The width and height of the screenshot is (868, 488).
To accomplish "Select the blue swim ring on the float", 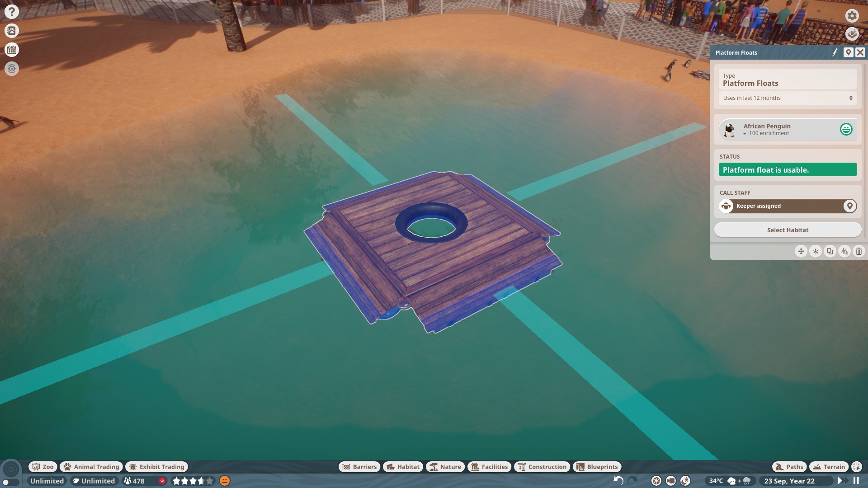I will point(431,223).
